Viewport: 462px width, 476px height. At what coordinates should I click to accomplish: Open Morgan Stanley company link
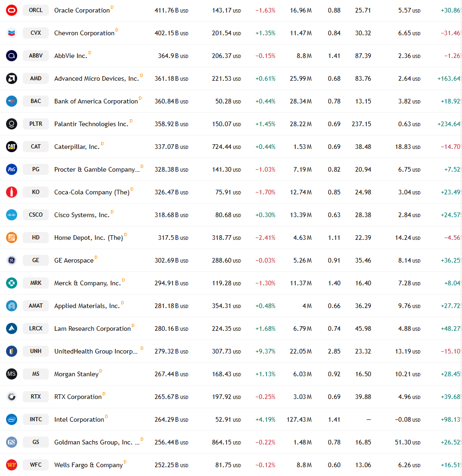coord(77,374)
